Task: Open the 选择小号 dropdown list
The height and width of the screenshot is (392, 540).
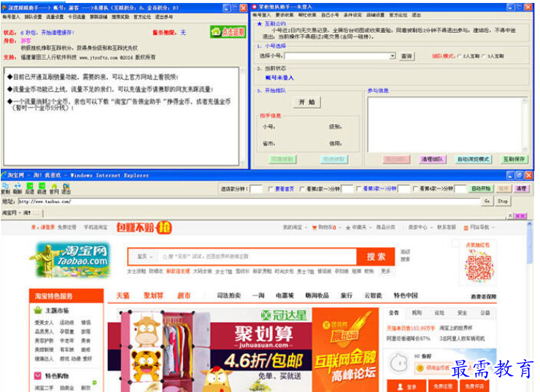Action: [x=393, y=55]
